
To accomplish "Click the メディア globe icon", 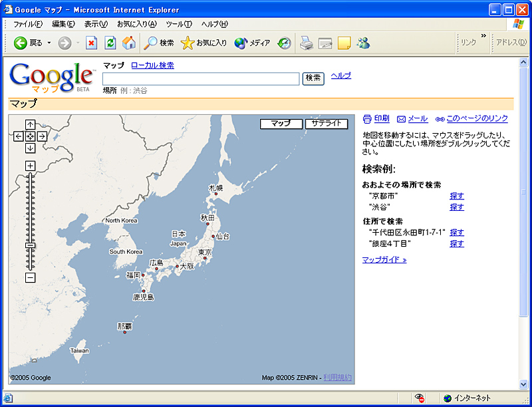I will point(239,43).
